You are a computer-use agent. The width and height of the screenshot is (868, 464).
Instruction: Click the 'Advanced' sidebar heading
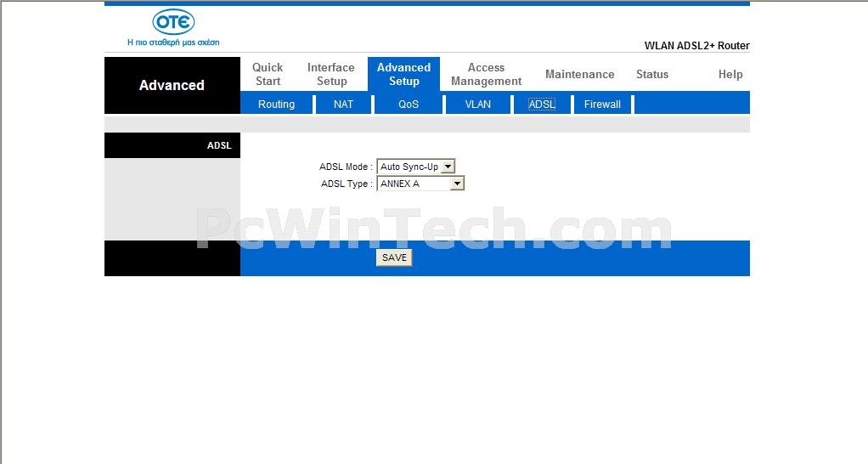[x=172, y=85]
